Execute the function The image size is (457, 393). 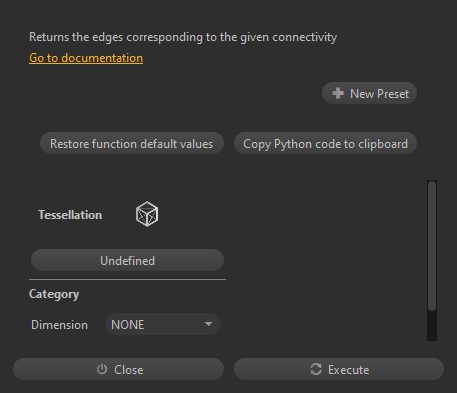pyautogui.click(x=339, y=369)
